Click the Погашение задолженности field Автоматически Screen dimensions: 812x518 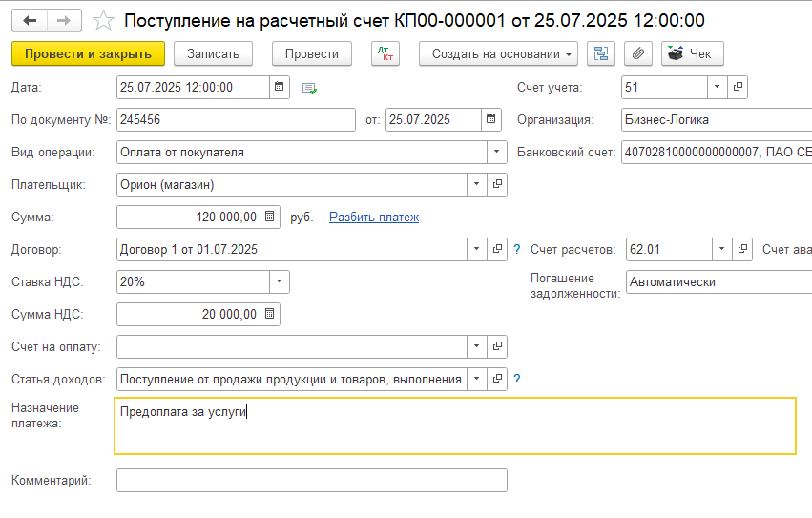[x=718, y=281]
